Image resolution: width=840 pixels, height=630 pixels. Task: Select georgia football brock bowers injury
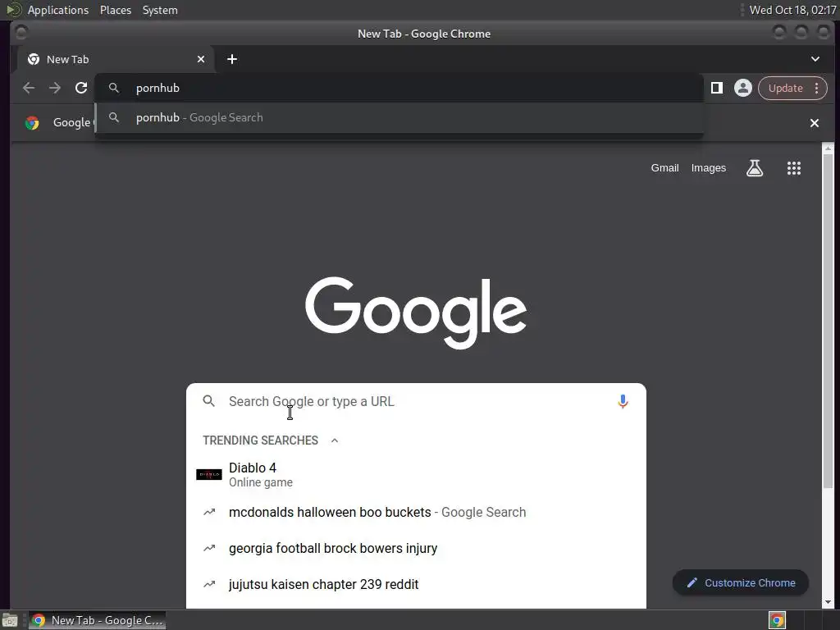[416, 549]
